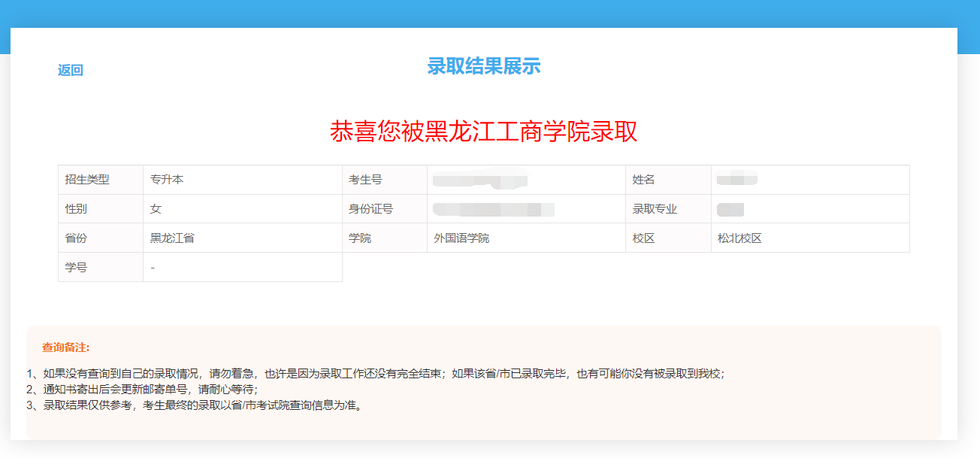The height and width of the screenshot is (458, 980).
Task: Click the 考生号 label cell
Action: pos(385,180)
